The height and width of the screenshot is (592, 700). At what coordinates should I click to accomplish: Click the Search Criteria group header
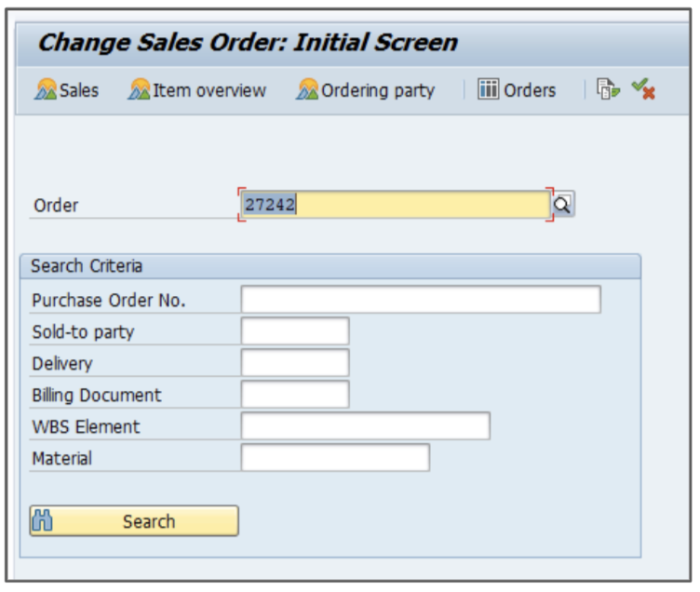(x=87, y=266)
